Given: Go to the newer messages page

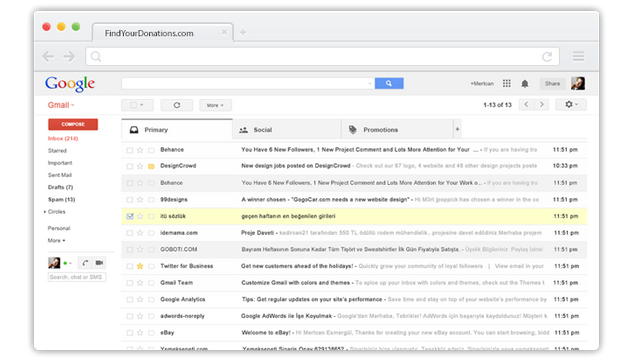Looking at the screenshot, I should 526,104.
